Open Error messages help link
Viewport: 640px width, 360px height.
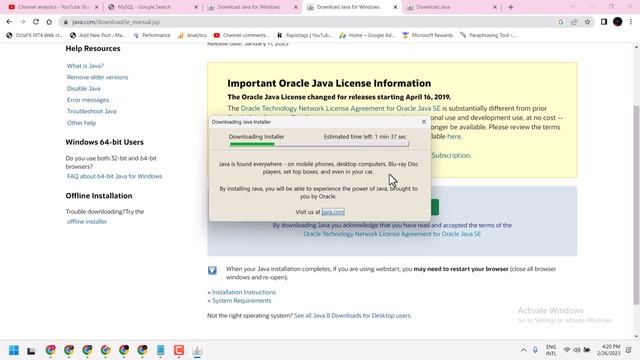tap(88, 100)
